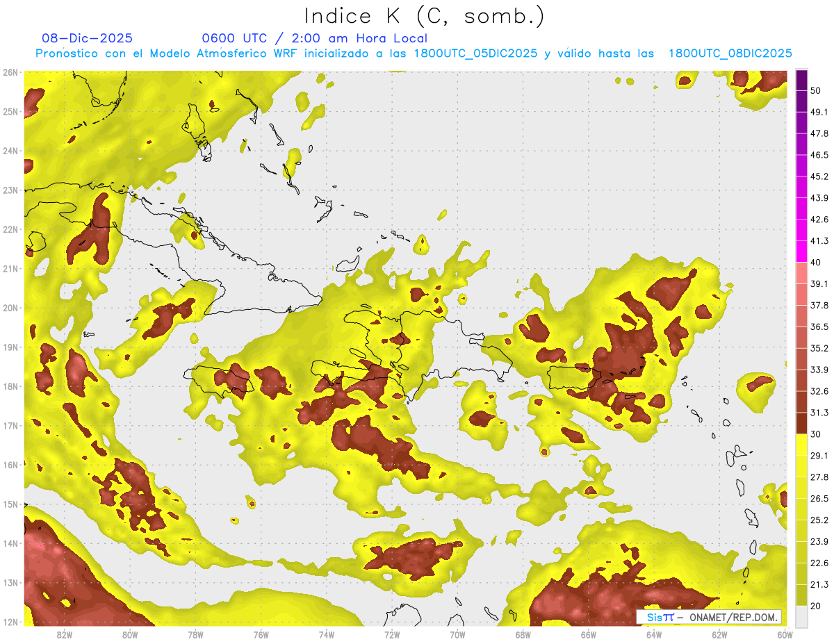Click legend value "20"
This screenshot has height=644, width=834.
click(816, 606)
